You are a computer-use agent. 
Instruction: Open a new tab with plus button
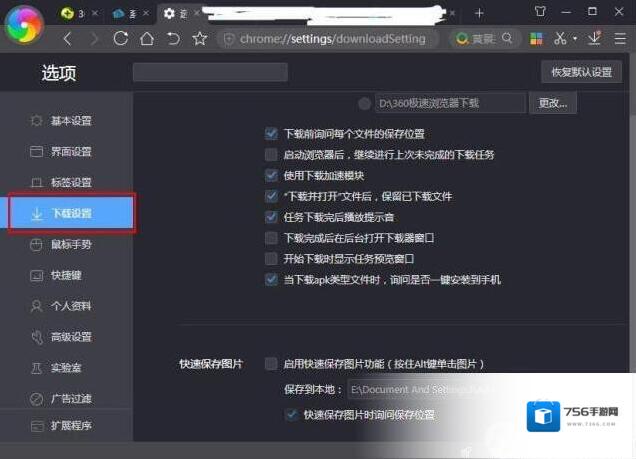click(479, 13)
